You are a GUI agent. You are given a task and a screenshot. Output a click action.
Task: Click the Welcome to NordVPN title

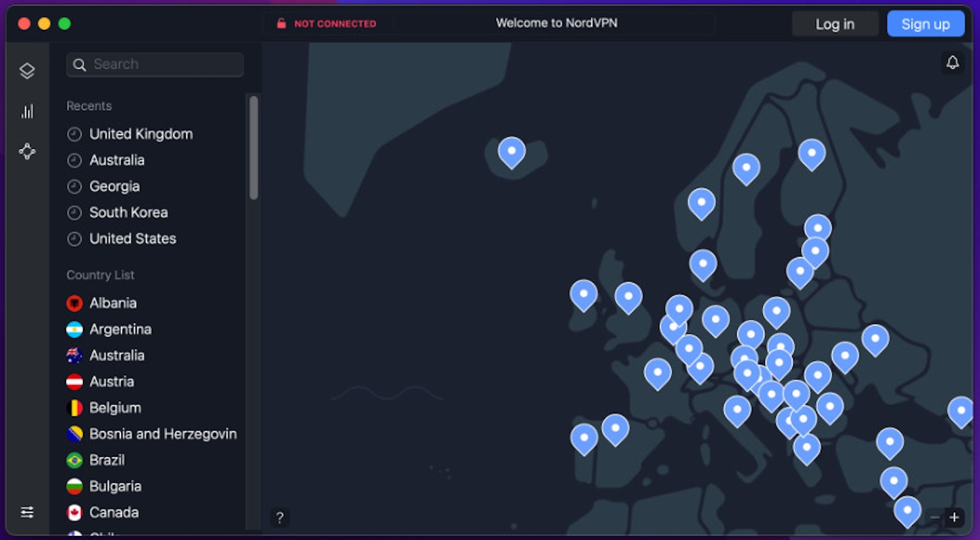[x=557, y=23]
